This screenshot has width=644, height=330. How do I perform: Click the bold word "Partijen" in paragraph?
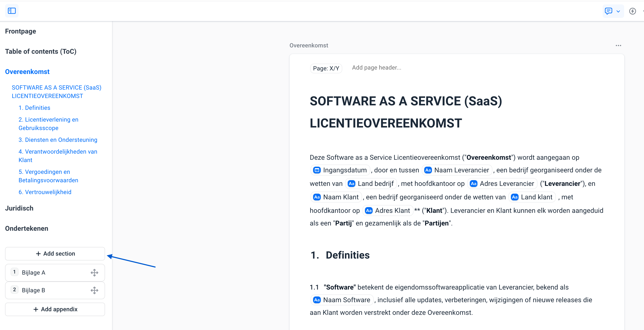tap(437, 223)
